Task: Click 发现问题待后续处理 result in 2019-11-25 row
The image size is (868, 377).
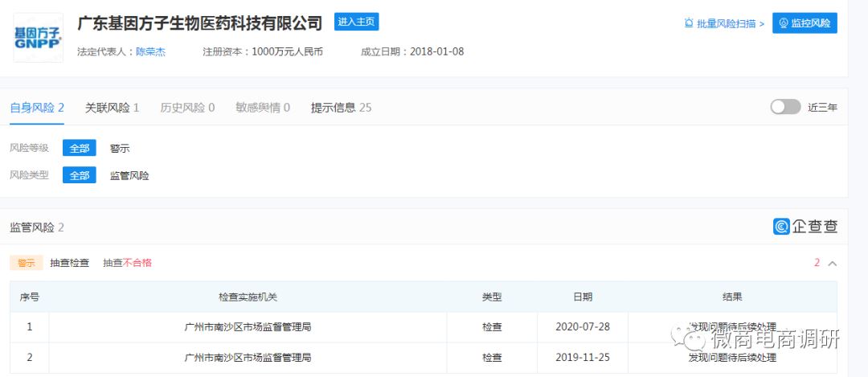Action: coord(732,358)
